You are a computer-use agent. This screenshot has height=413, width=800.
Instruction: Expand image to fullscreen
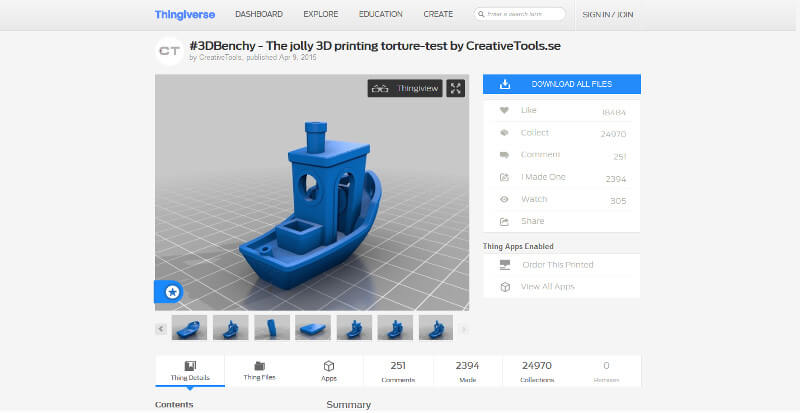pyautogui.click(x=456, y=88)
